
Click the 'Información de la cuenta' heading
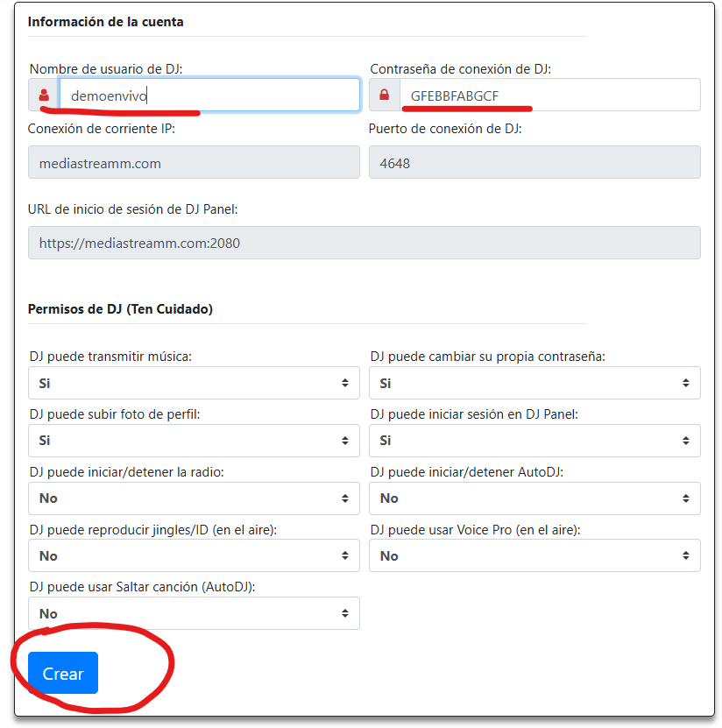[106, 22]
